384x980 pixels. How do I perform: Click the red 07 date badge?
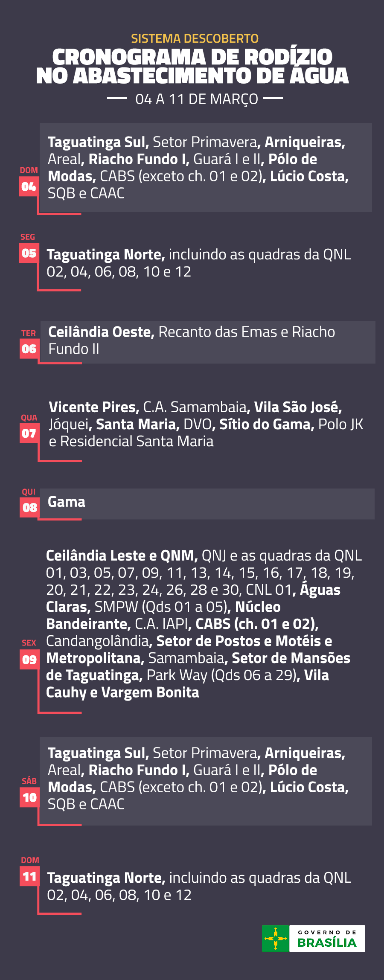[x=29, y=433]
